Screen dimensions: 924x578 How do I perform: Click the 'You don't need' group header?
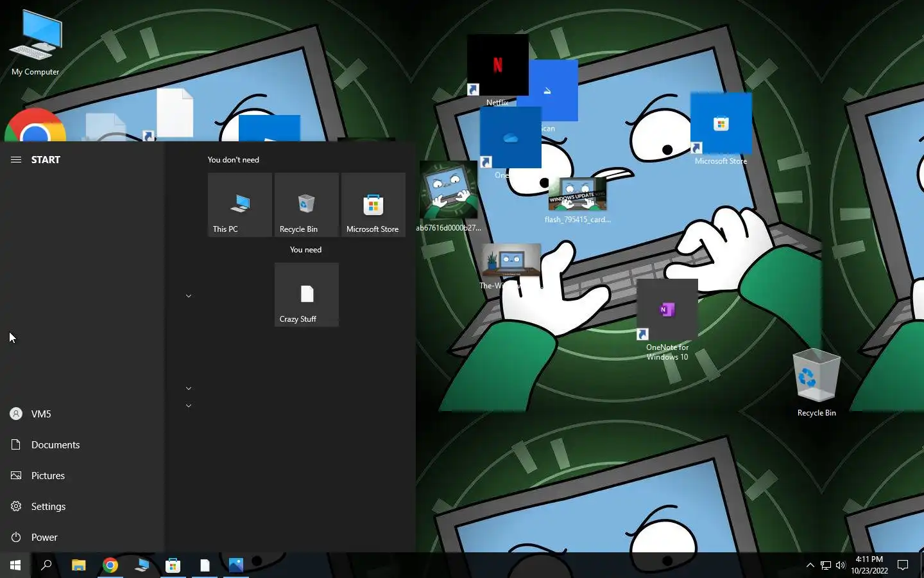pyautogui.click(x=234, y=160)
